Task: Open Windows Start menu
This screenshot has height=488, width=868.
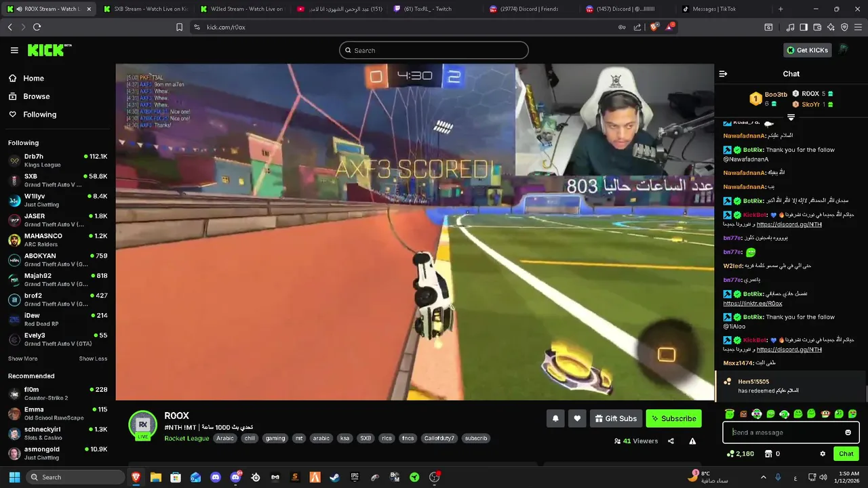Action: (14, 477)
